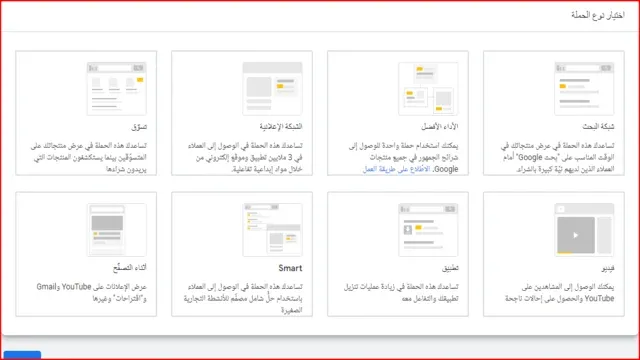Image resolution: width=640 pixels, height=360 pixels.
Task: Click the 'الأداء الأفضل' card title
Action: (440, 127)
